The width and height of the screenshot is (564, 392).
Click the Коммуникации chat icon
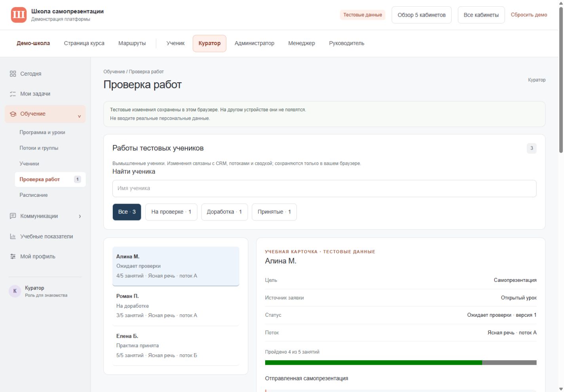13,216
